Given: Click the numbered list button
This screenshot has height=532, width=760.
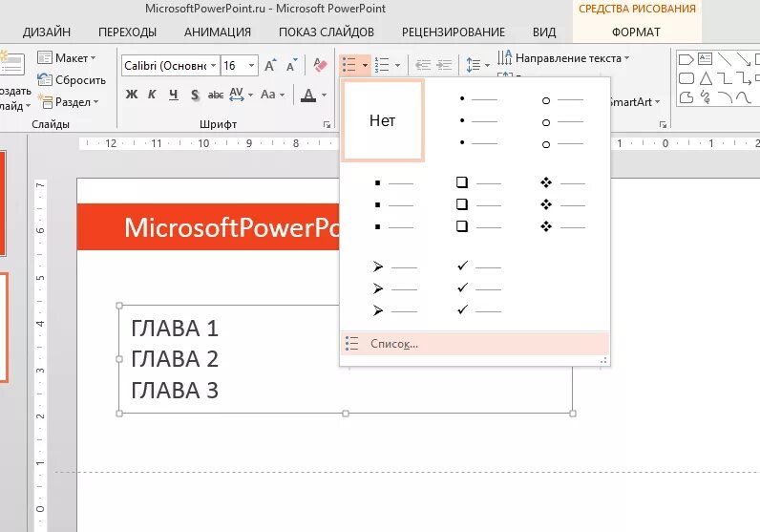Looking at the screenshot, I should [383, 65].
